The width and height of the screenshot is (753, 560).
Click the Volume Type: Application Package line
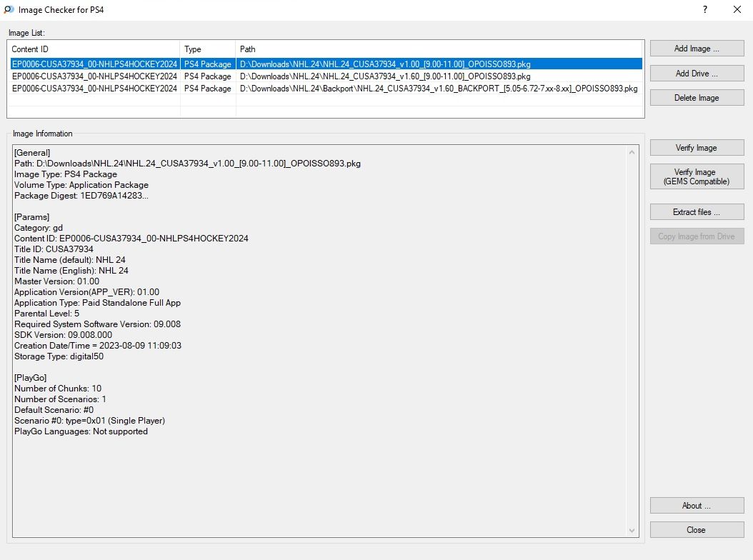tap(81, 185)
